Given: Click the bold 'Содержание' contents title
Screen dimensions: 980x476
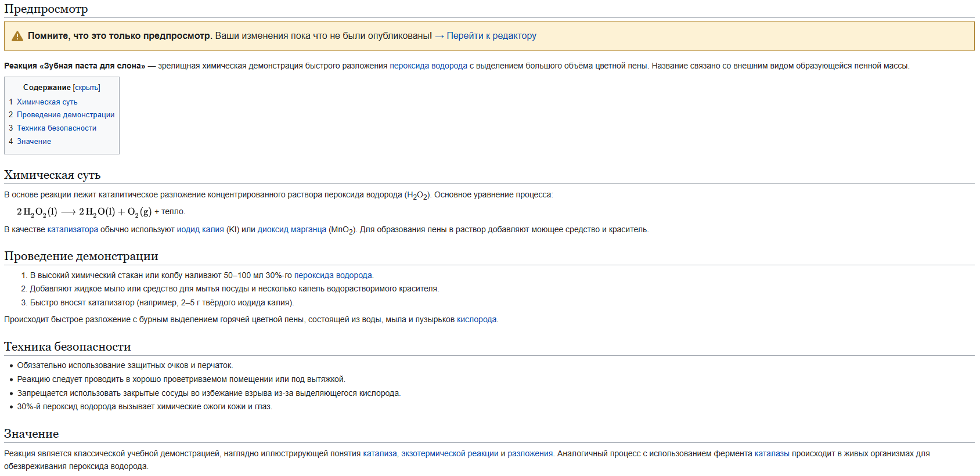Looking at the screenshot, I should 47,88.
